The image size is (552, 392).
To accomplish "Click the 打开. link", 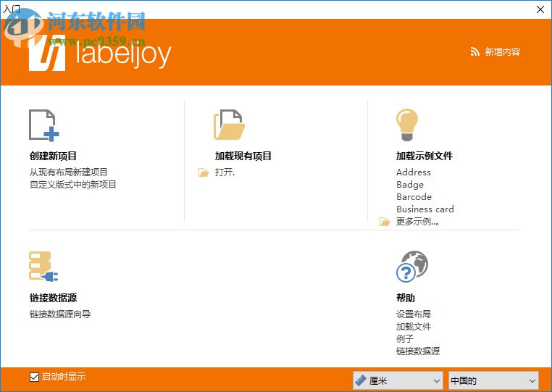I will [x=225, y=172].
